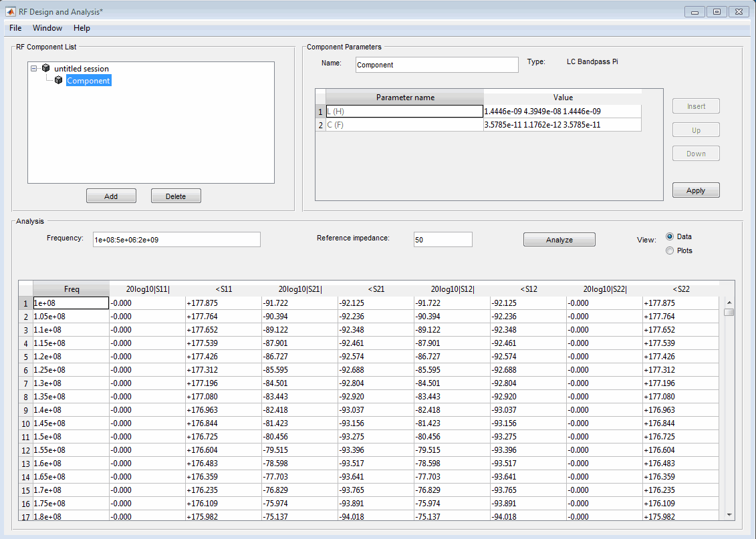The image size is (756, 539).
Task: Click the 1.5e+08 frequency cell
Action: coord(71,436)
